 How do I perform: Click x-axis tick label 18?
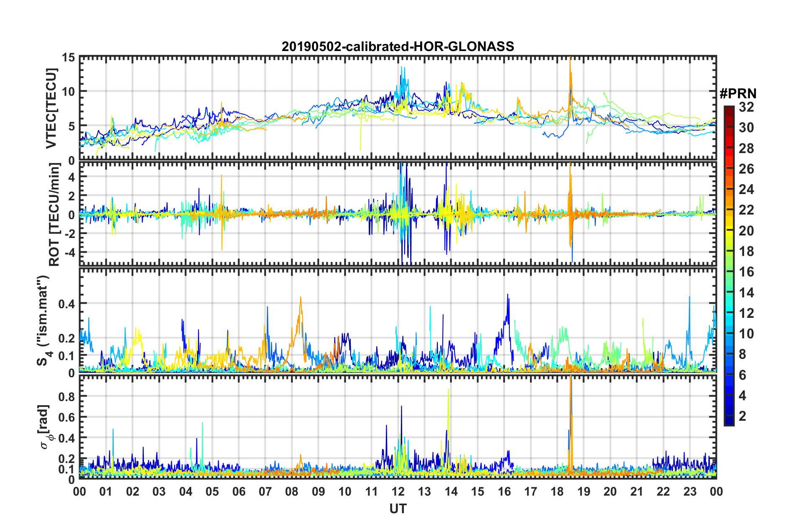[x=557, y=491]
